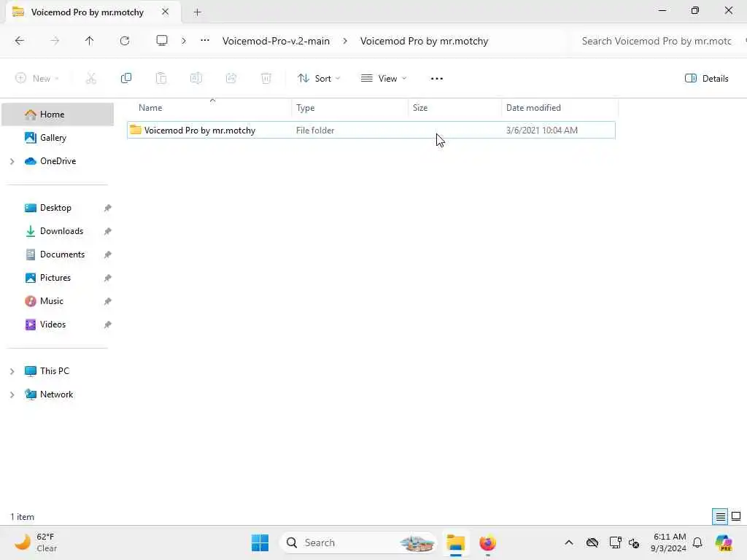Image resolution: width=747 pixels, height=560 pixels.
Task: Open the notifications bell
Action: 697,542
